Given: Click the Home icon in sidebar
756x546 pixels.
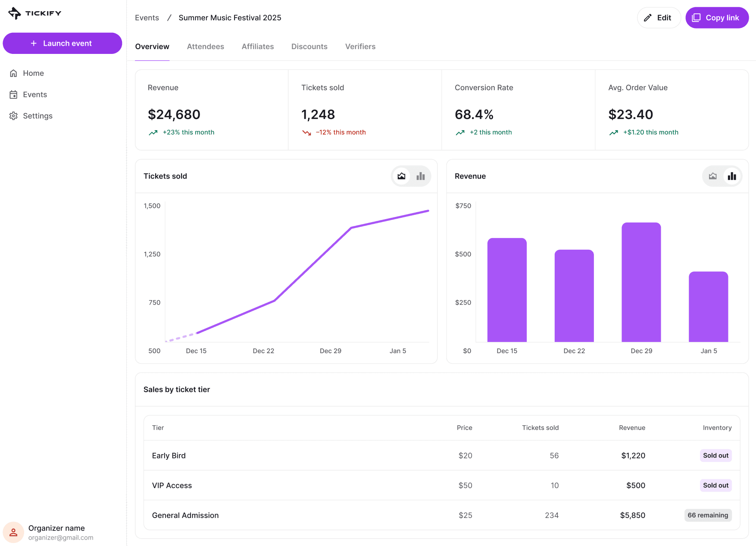Looking at the screenshot, I should tap(13, 73).
